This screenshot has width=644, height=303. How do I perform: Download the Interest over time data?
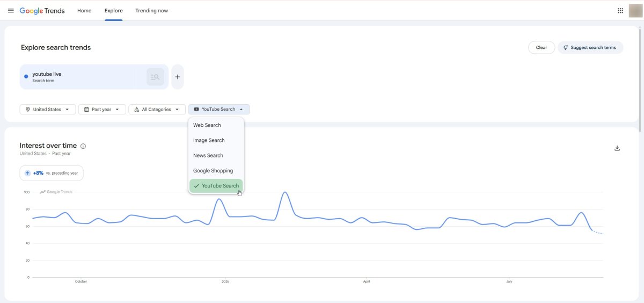[x=617, y=148]
